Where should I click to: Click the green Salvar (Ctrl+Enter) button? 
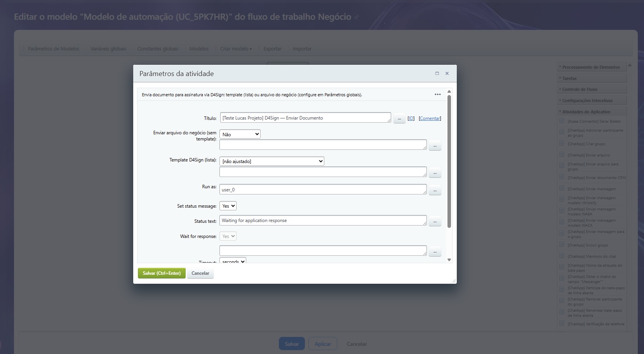pyautogui.click(x=162, y=273)
